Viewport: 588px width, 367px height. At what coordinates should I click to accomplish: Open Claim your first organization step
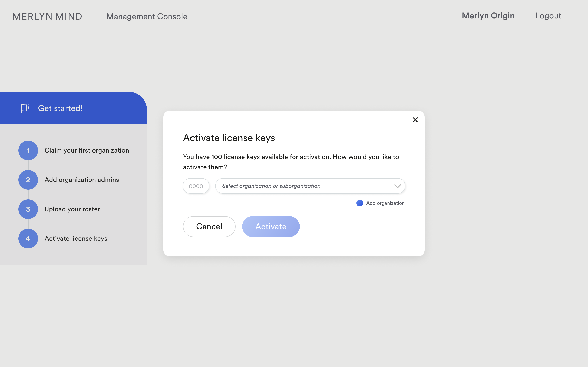point(87,150)
